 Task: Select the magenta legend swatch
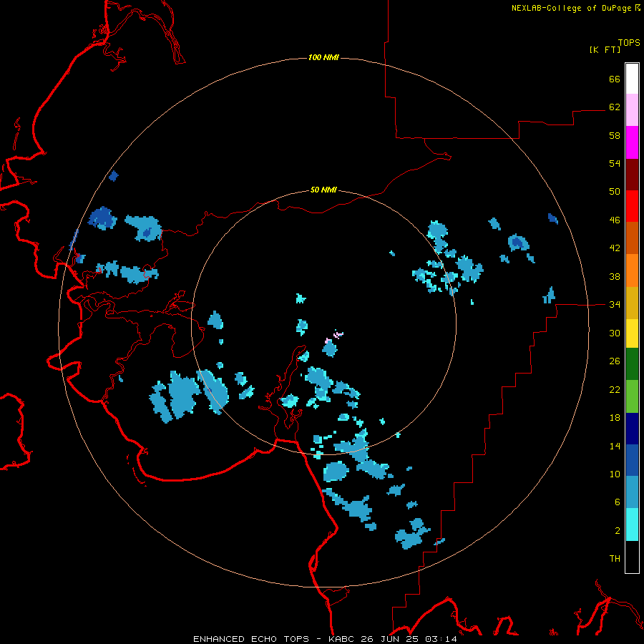click(x=632, y=142)
